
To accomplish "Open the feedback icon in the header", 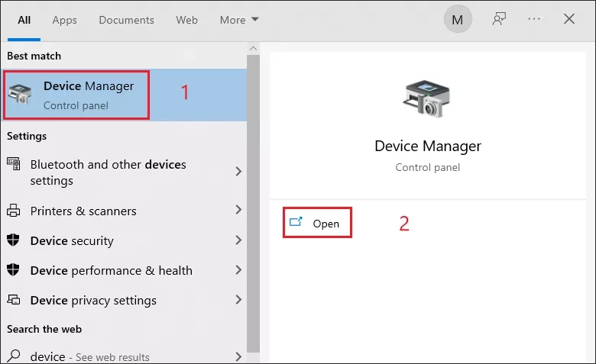I will [499, 19].
